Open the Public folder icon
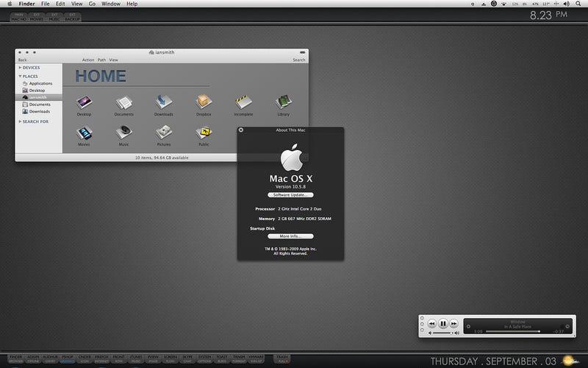588x368 pixels. click(x=204, y=132)
